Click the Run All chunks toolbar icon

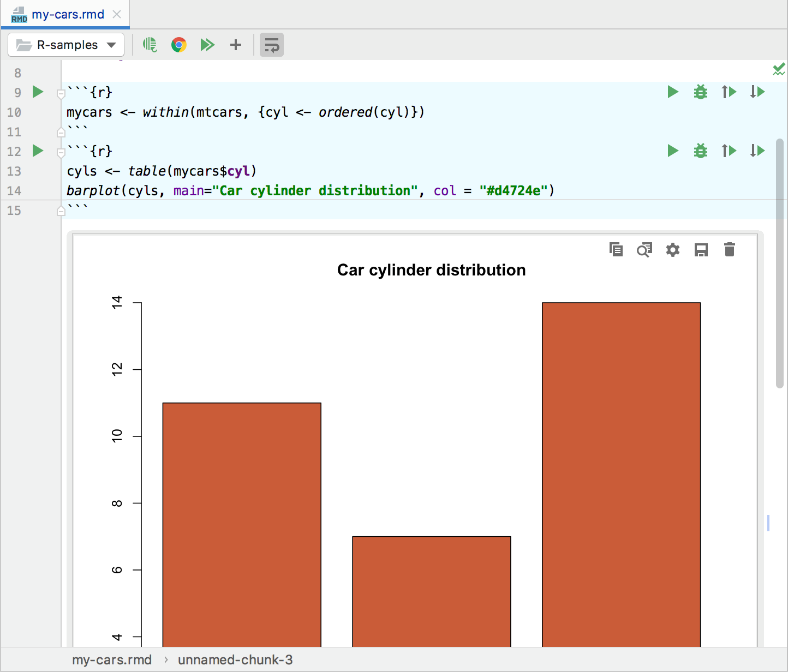[x=207, y=45]
